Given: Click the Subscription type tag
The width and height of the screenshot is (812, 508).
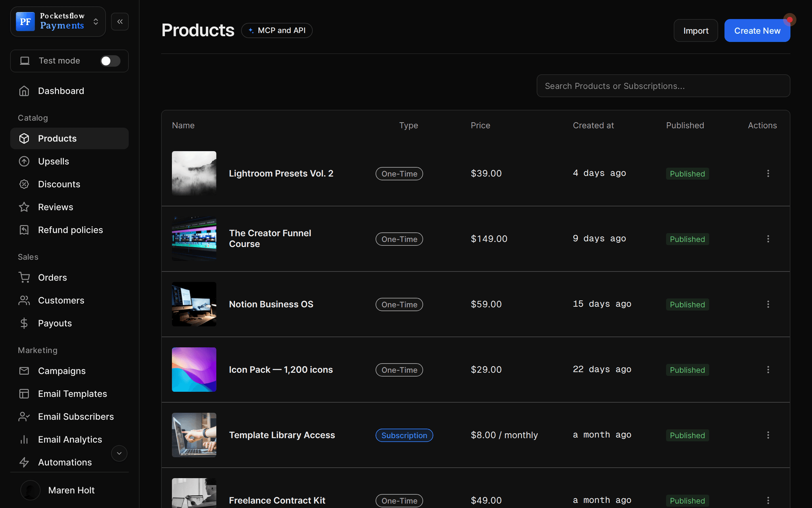Looking at the screenshot, I should pyautogui.click(x=404, y=435).
